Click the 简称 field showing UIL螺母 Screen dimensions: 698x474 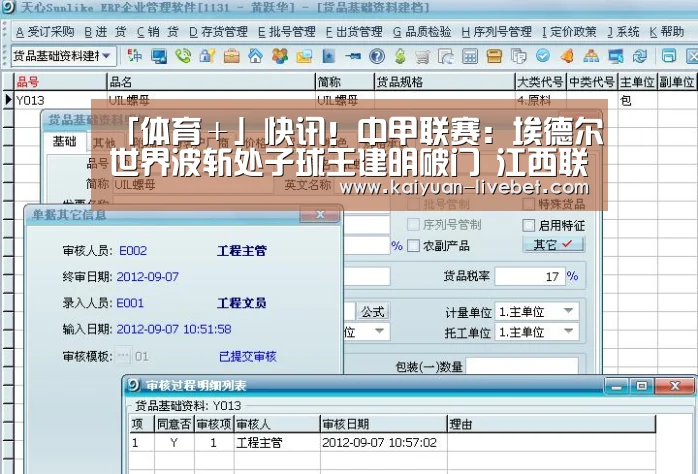[192, 184]
